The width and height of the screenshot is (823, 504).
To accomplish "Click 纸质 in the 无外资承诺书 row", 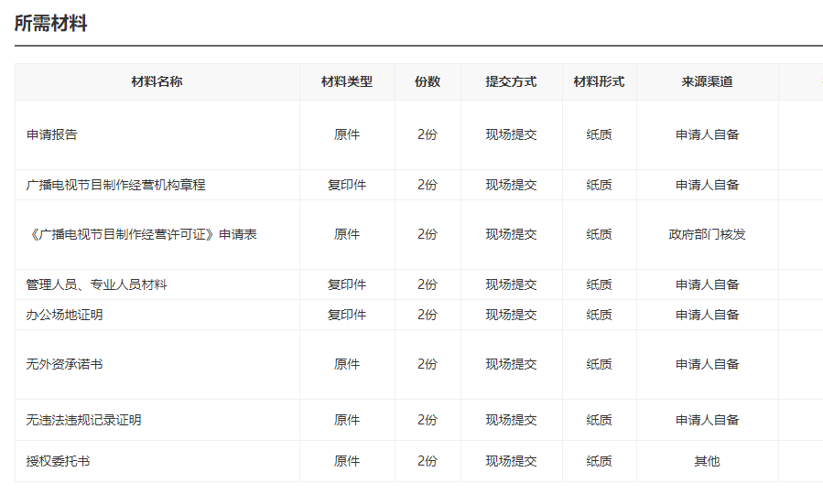I will coord(599,364).
